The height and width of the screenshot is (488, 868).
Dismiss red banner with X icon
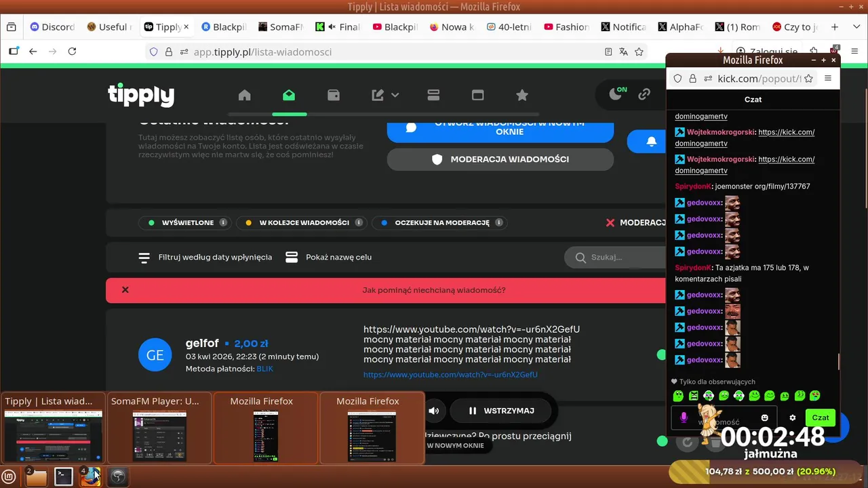125,290
